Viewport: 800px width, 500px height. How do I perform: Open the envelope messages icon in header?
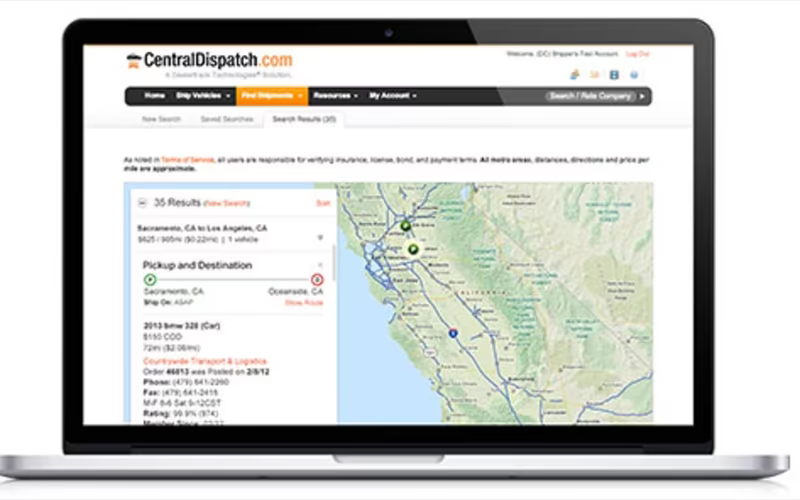[x=594, y=75]
